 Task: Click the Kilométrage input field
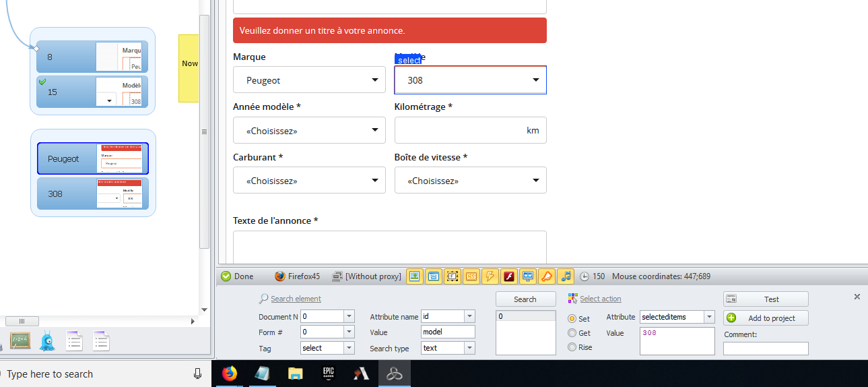pyautogui.click(x=471, y=130)
